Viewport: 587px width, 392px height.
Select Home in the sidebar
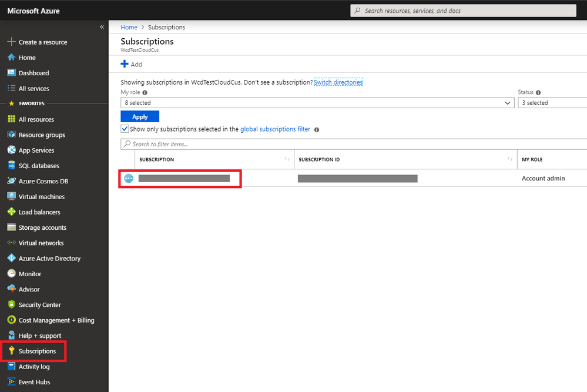(x=28, y=58)
